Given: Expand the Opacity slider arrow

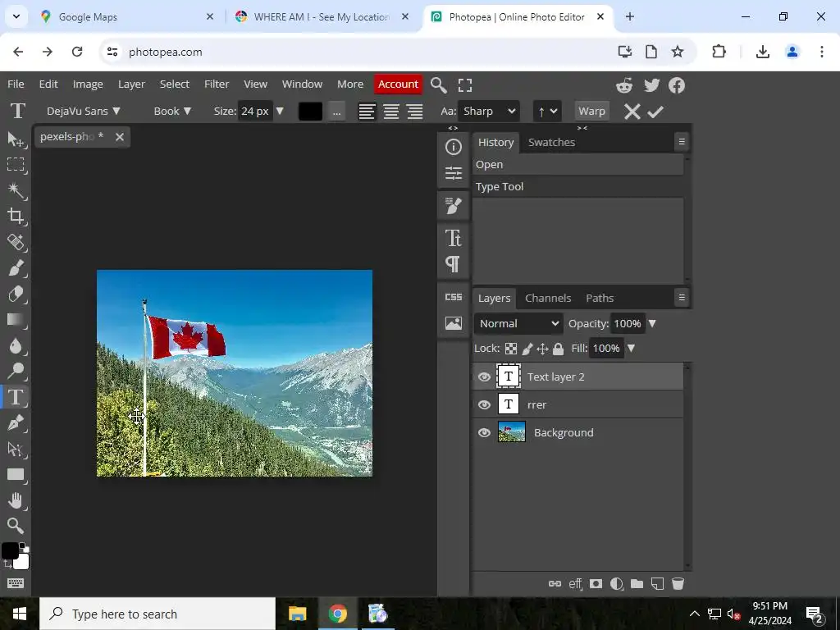Looking at the screenshot, I should (x=652, y=323).
